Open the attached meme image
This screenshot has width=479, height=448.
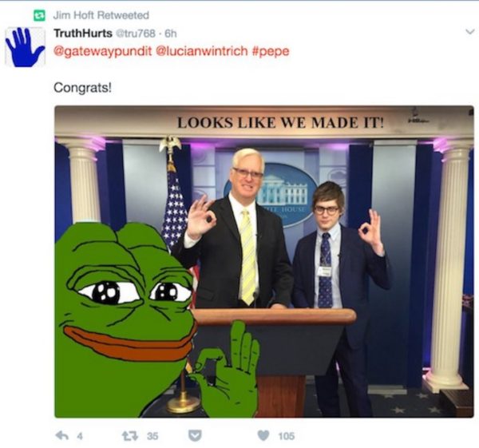point(264,262)
